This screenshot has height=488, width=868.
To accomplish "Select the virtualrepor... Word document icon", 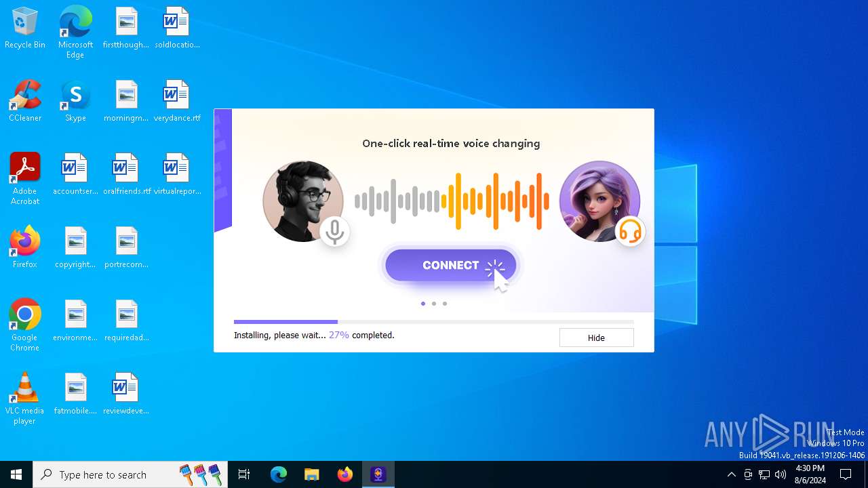I will point(177,174).
